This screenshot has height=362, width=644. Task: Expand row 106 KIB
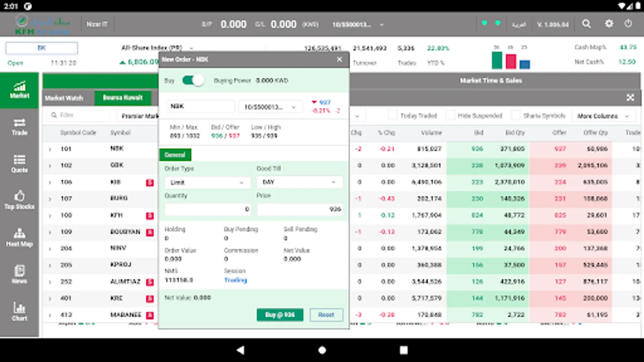[50, 183]
